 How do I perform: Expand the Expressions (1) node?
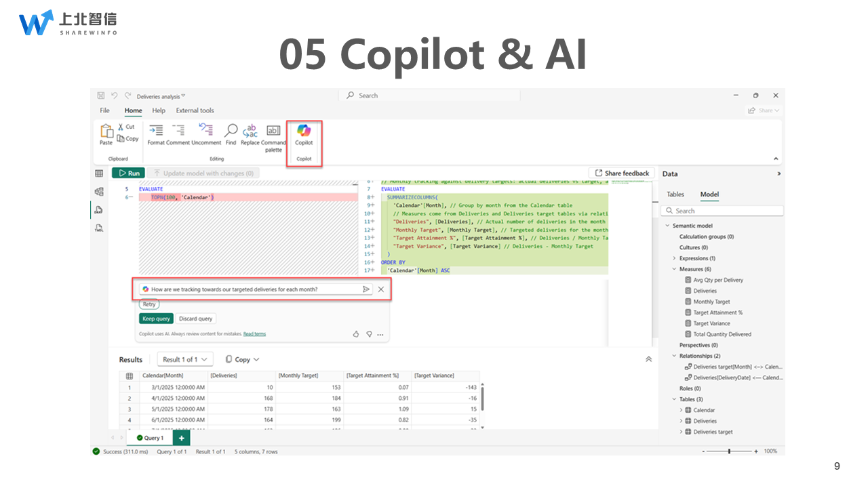tap(674, 258)
